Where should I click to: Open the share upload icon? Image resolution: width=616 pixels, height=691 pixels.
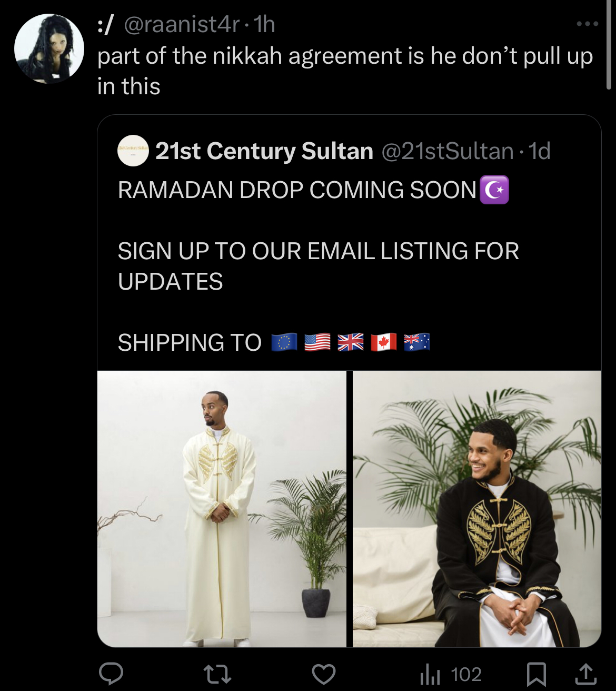click(585, 674)
